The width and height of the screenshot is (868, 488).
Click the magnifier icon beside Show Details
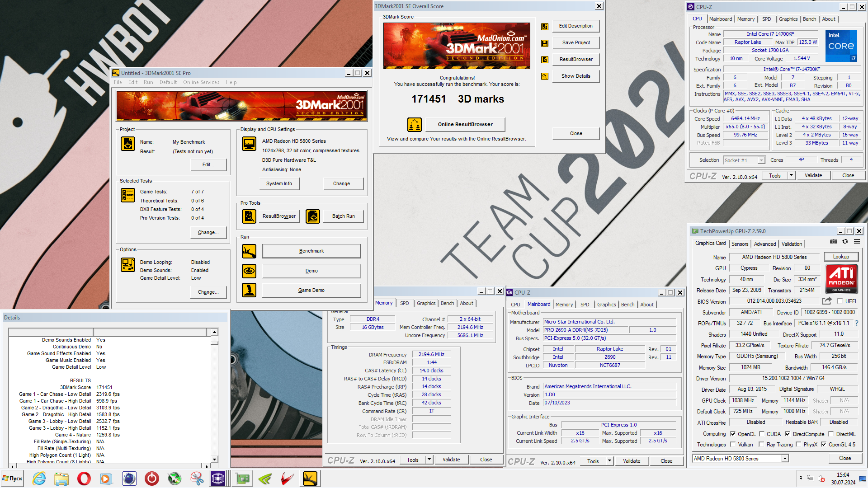point(545,76)
